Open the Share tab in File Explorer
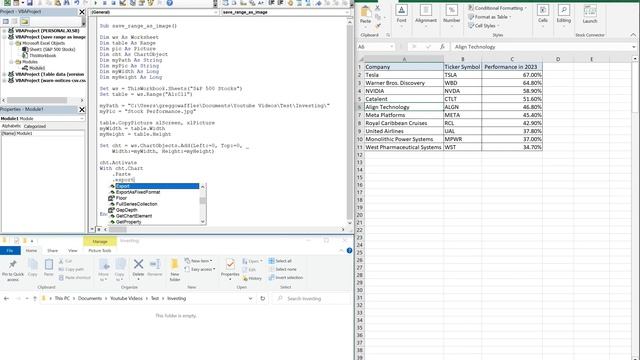The image size is (640, 360). 52,250
